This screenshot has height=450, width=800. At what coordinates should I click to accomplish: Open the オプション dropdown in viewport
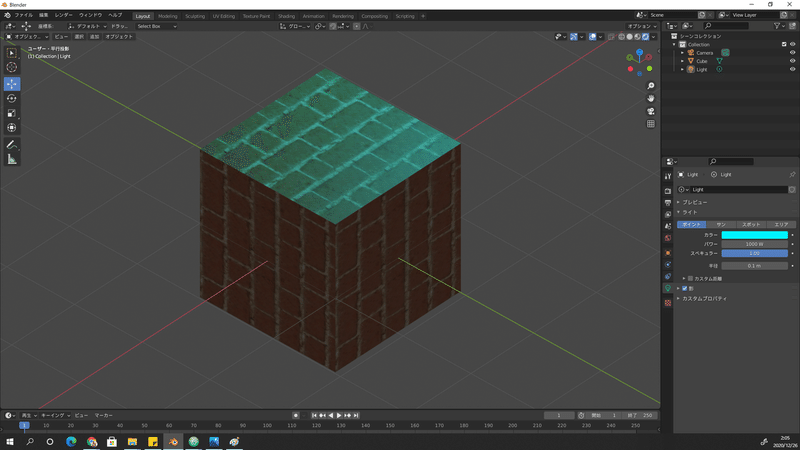(x=642, y=26)
